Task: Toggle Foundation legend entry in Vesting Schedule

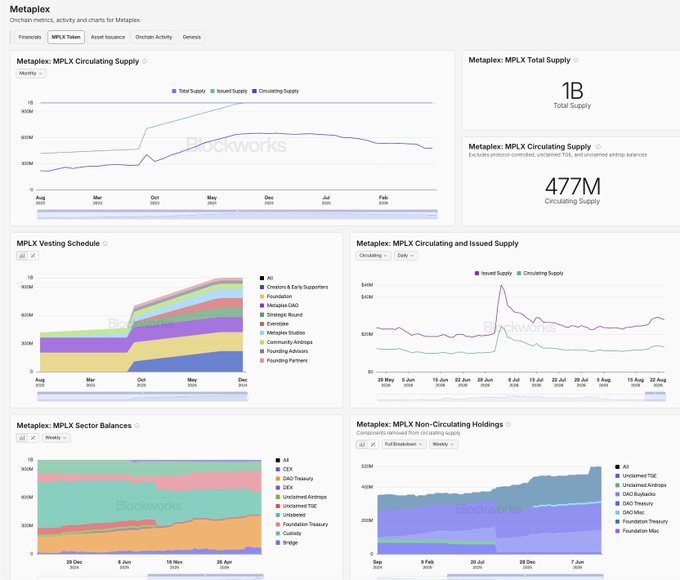Action: (x=276, y=296)
